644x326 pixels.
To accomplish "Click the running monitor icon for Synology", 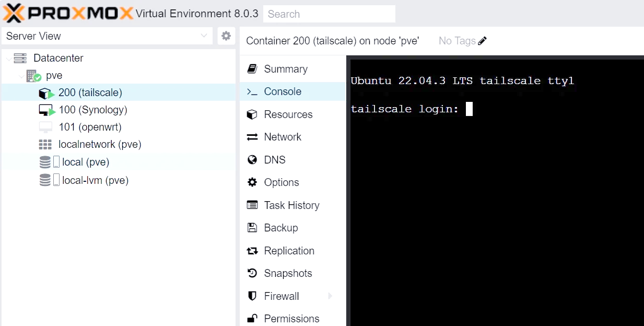I will [47, 110].
